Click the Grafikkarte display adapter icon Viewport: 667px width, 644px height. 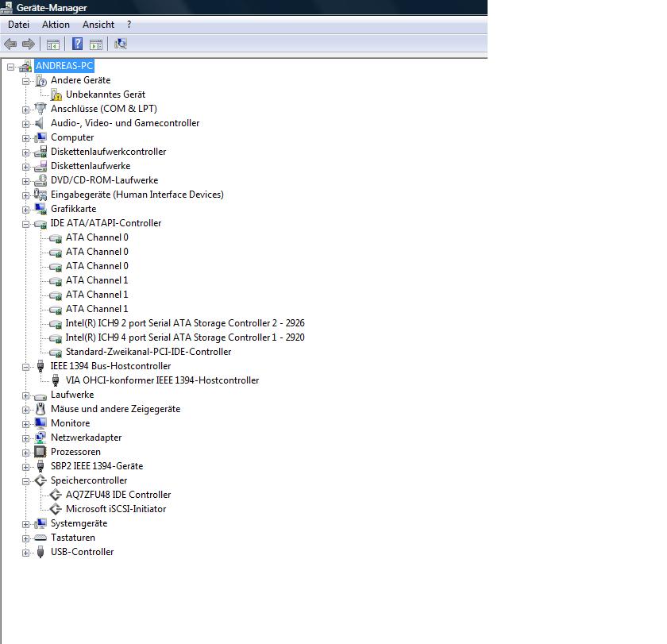tap(40, 208)
